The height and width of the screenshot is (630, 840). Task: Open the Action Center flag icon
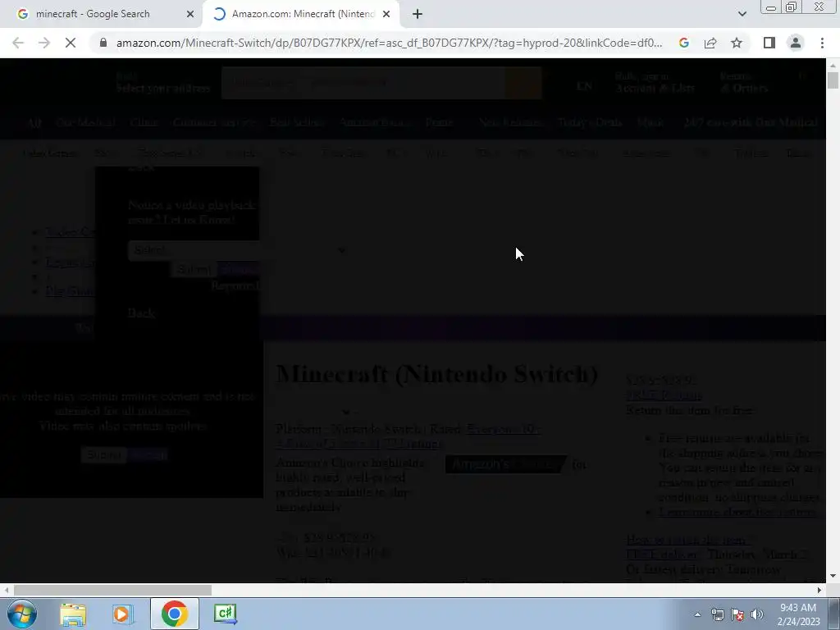[737, 614]
